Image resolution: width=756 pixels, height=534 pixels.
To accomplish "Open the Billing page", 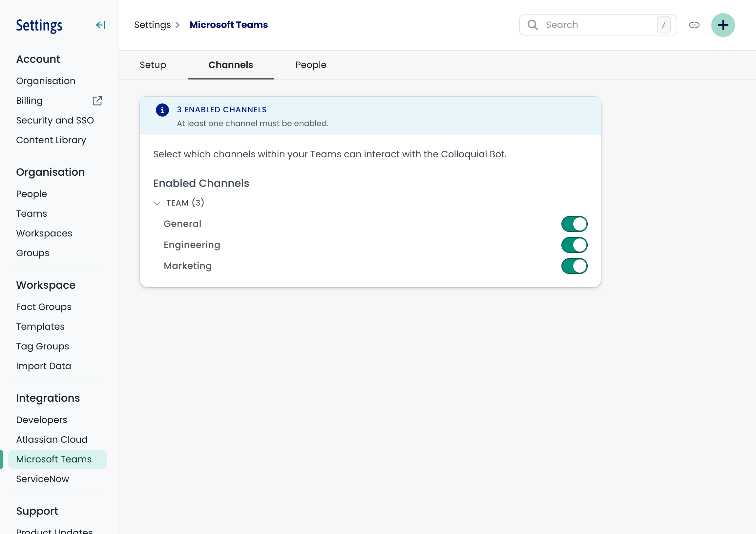I will click(29, 101).
